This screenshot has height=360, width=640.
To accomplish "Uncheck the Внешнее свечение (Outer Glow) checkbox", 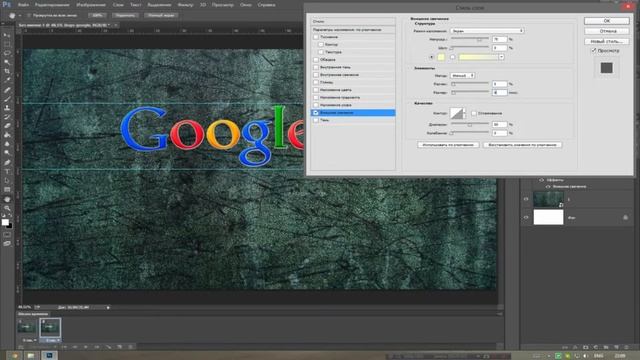I will [x=316, y=113].
